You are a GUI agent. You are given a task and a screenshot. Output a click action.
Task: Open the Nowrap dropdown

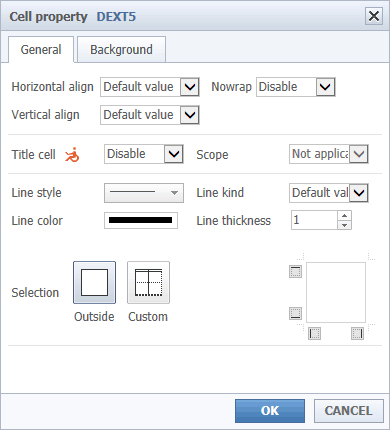(x=296, y=87)
